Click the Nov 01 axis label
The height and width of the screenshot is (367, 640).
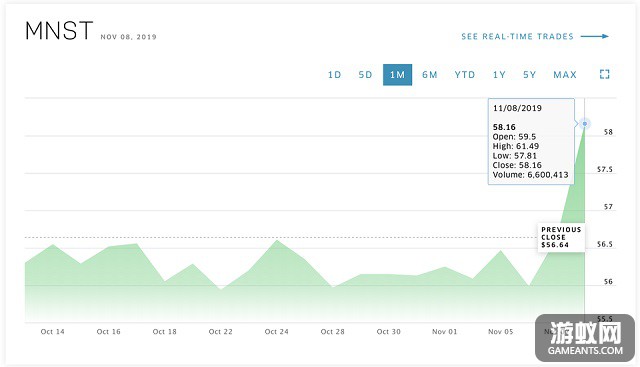(444, 332)
